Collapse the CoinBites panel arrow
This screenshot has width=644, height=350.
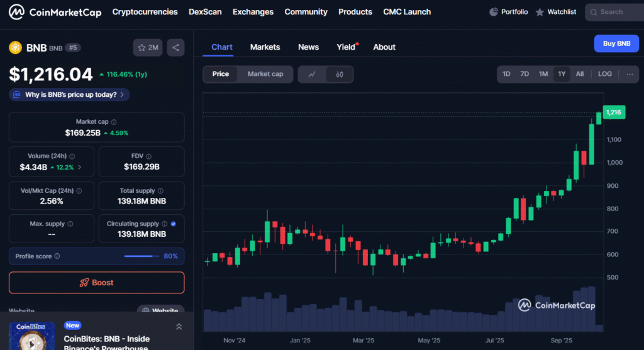179,327
